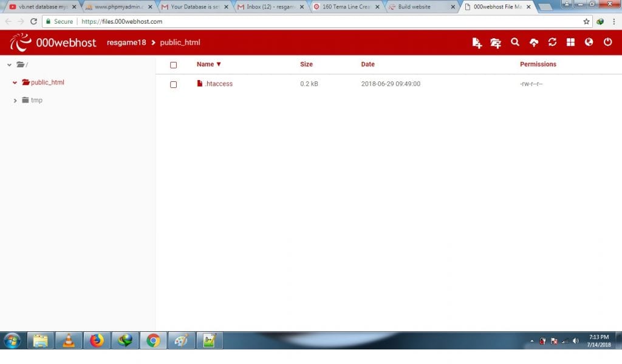Open Paint from the taskbar
Viewport: 622px width, 364px height.
pos(181,340)
